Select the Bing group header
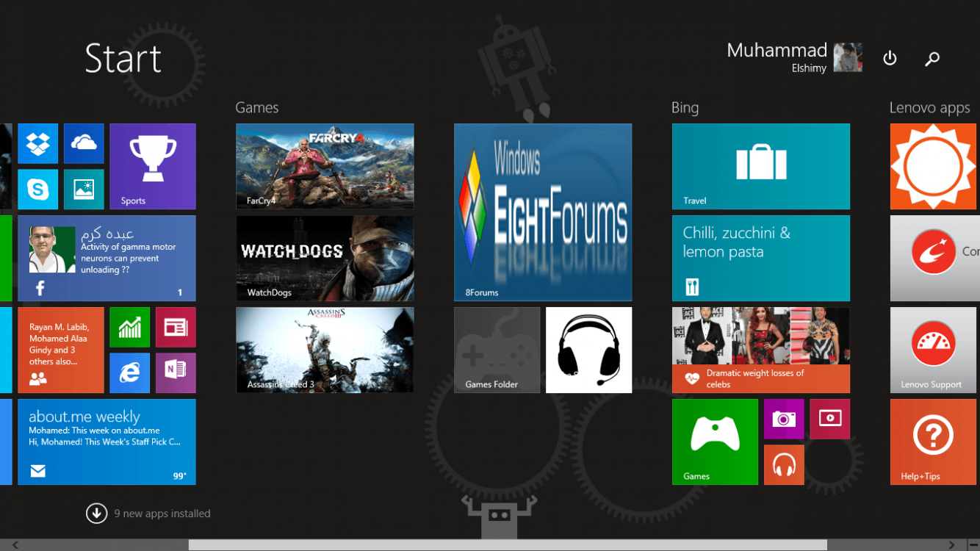This screenshot has height=551, width=980. coord(685,107)
